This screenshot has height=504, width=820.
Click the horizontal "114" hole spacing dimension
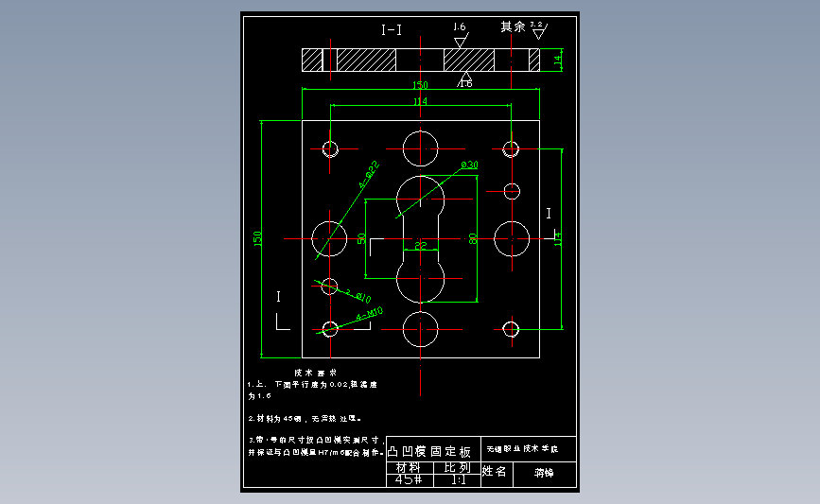click(x=420, y=101)
